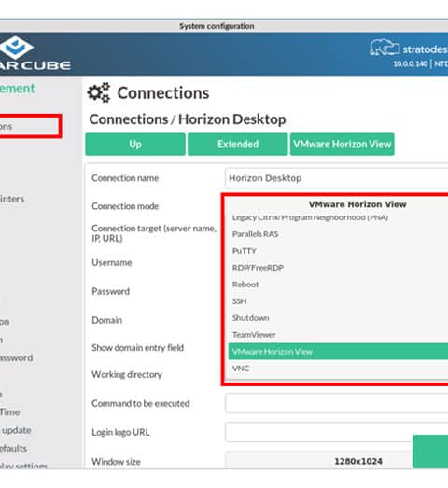Open the sidebar Connections item in red box
Image resolution: width=448 pixels, height=488 pixels.
point(30,126)
